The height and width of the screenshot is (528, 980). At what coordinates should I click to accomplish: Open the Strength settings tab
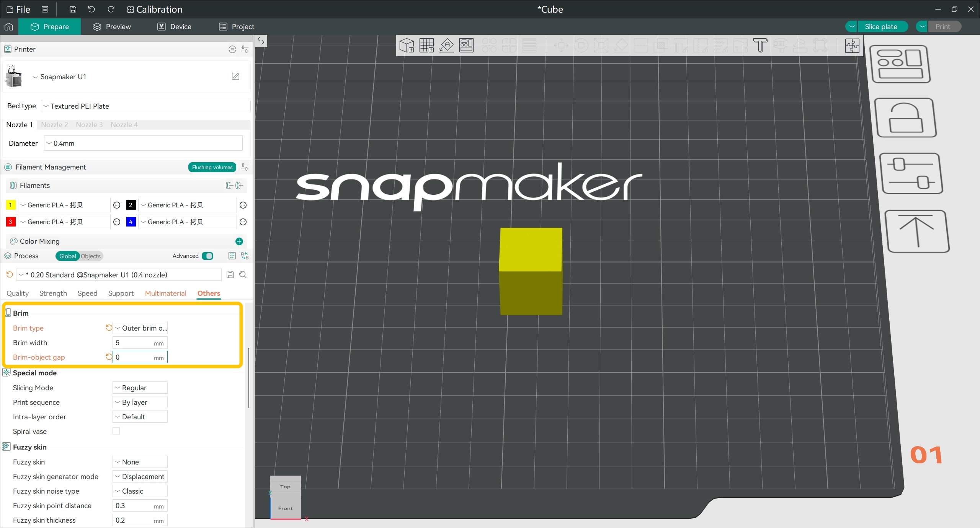(53, 293)
